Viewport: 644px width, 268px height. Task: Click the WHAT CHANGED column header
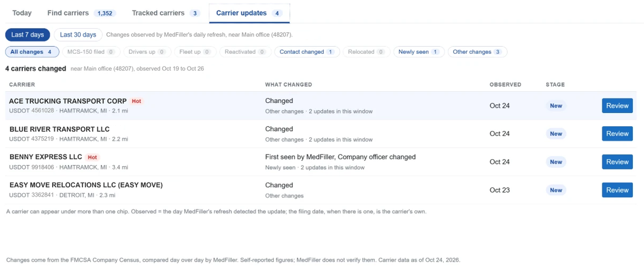click(289, 84)
